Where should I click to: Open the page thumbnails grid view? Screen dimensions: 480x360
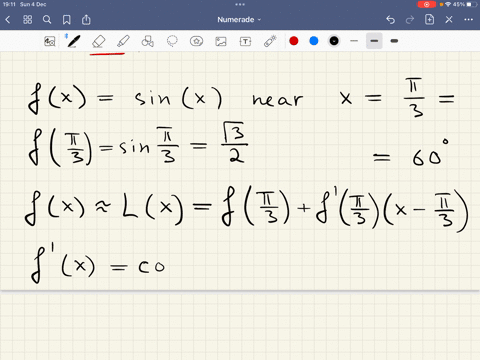(27, 20)
